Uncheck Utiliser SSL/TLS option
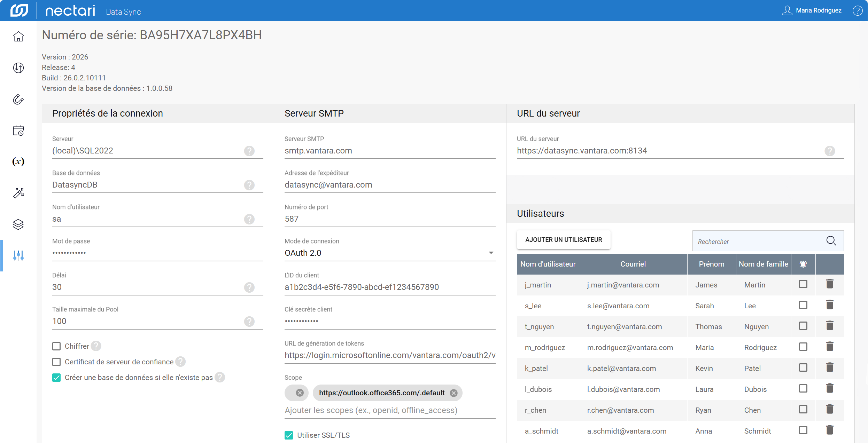Image resolution: width=868 pixels, height=443 pixels. 289,435
